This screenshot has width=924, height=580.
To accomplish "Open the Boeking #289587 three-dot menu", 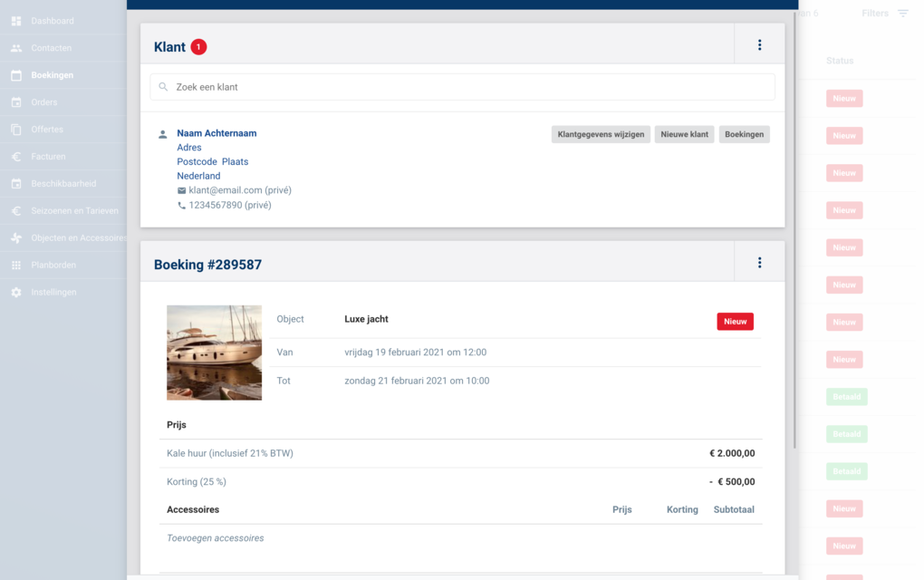I will 759,263.
